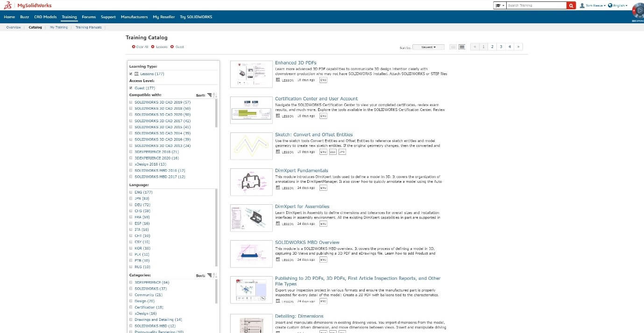
Task: Click the Search Training input field
Action: [537, 6]
